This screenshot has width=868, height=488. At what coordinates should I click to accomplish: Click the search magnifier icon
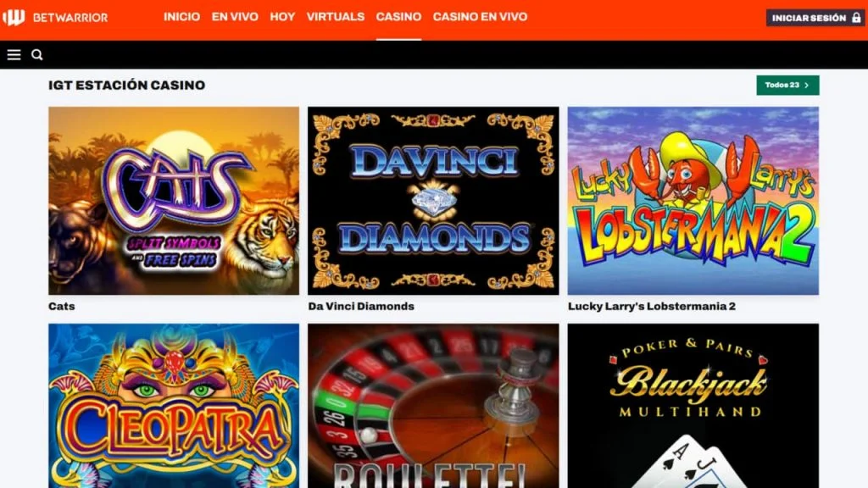pyautogui.click(x=37, y=54)
